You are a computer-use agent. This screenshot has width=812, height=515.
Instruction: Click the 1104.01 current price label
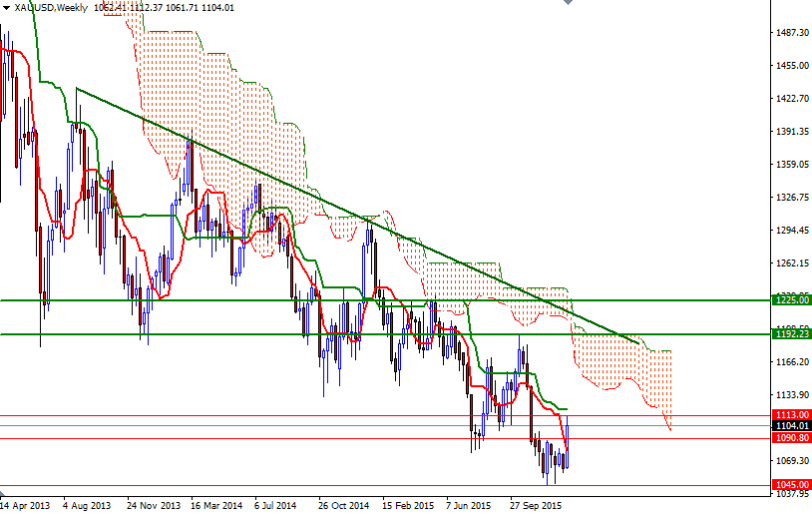791,426
